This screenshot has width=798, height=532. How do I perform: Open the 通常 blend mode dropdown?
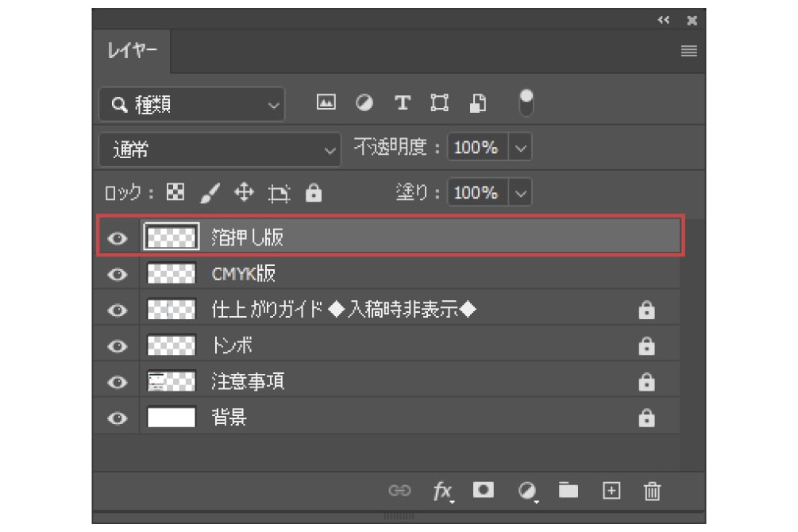click(220, 149)
